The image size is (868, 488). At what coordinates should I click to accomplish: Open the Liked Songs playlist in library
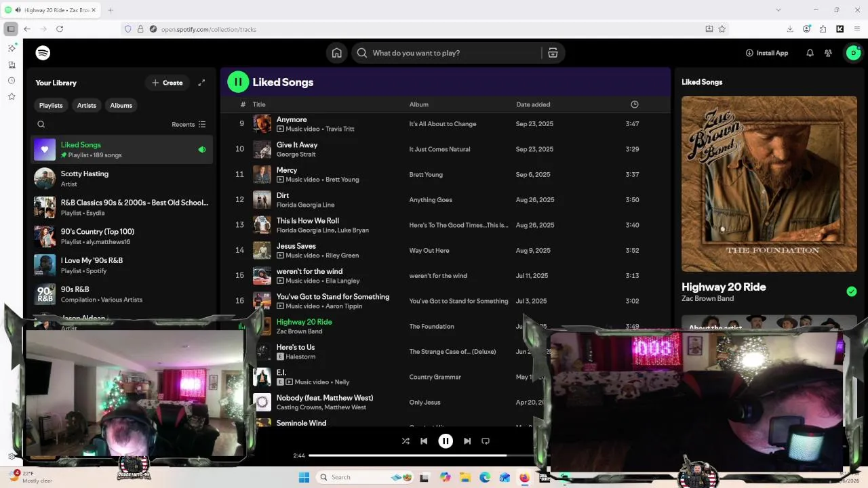[121, 149]
